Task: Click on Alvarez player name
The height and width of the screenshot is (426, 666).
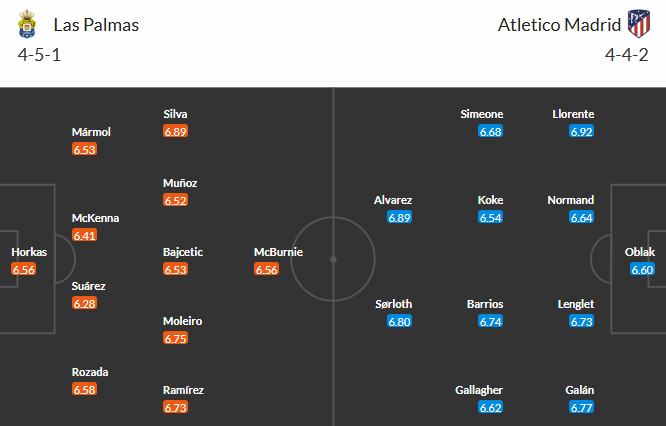Action: [393, 200]
